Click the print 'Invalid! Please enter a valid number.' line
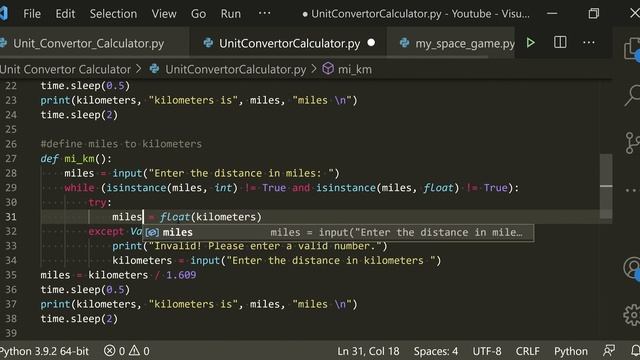The width and height of the screenshot is (640, 360). point(250,246)
